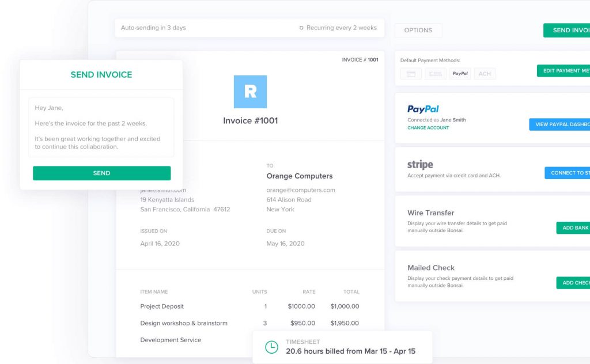Click inside the invoice message text area
The height and width of the screenshot is (364, 590).
click(x=101, y=127)
